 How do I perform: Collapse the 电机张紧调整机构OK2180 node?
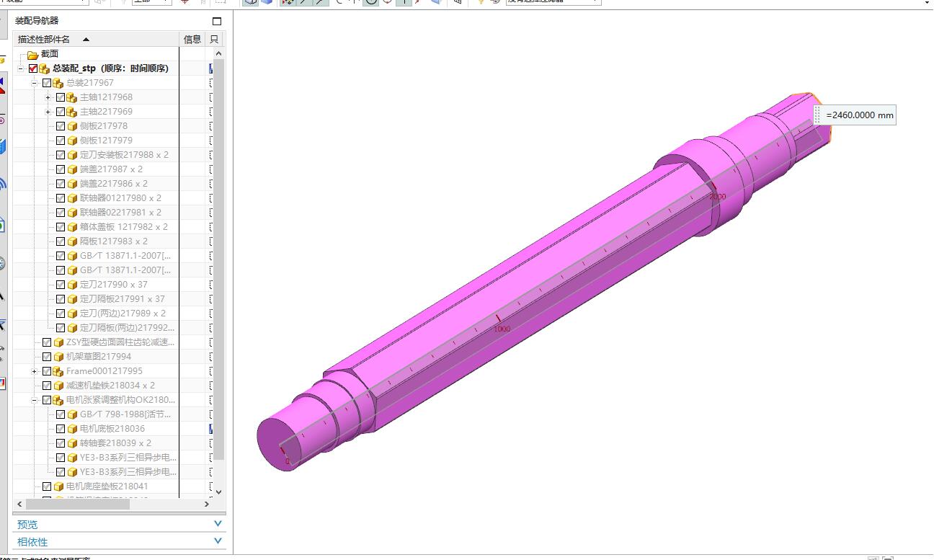click(x=35, y=400)
